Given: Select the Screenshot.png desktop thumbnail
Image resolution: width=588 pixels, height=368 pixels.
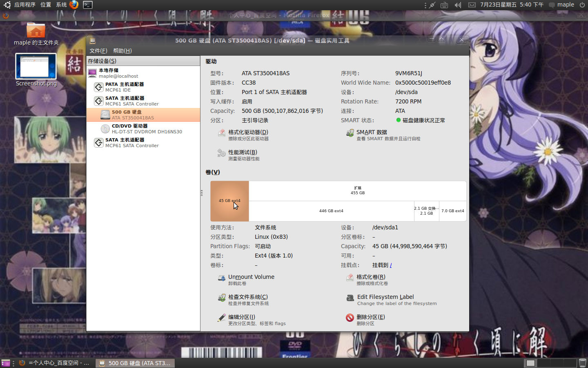Looking at the screenshot, I should pos(36,70).
